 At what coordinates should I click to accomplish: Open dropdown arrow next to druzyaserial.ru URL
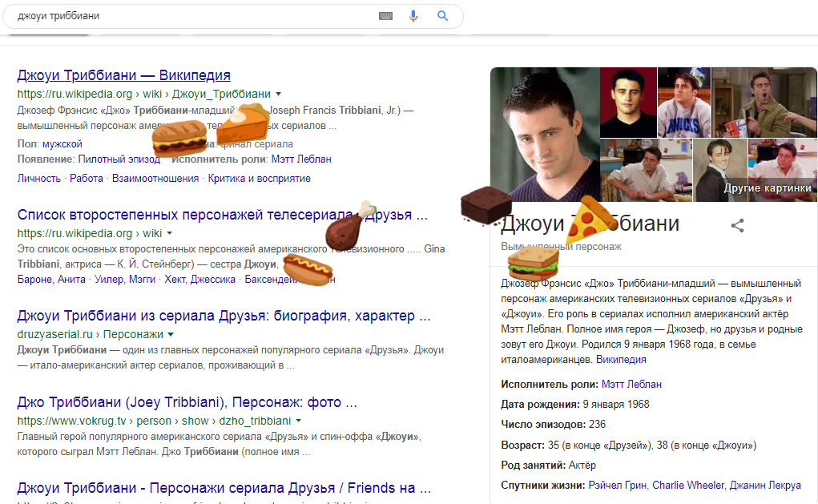click(x=171, y=333)
